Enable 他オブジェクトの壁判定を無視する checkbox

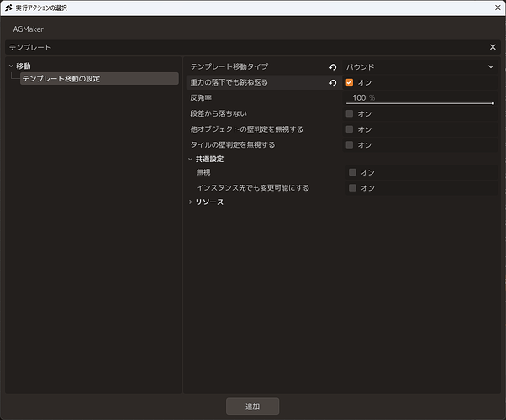(x=349, y=129)
